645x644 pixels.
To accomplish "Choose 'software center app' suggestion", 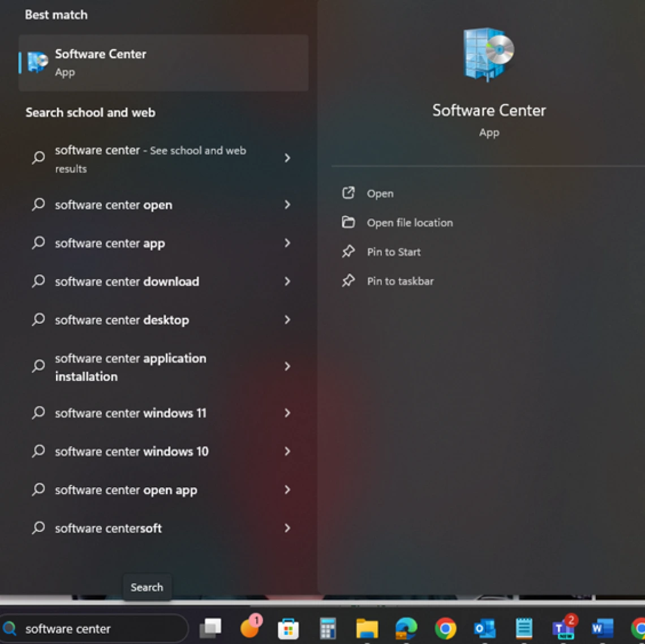I will [164, 243].
